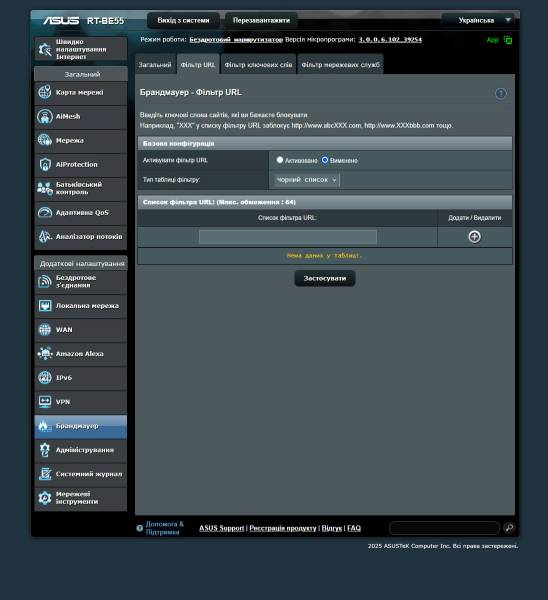548x600 pixels.
Task: Select the Активовано radio button
Action: 280,160
